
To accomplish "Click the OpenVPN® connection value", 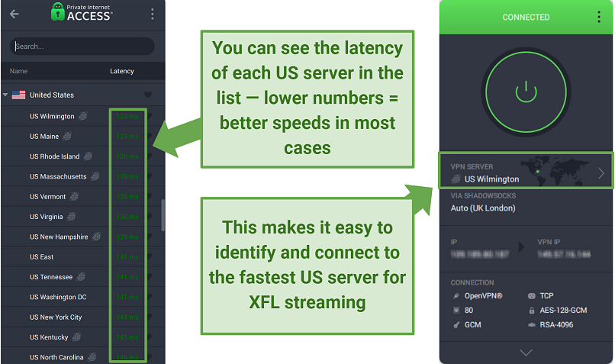I will click(483, 296).
